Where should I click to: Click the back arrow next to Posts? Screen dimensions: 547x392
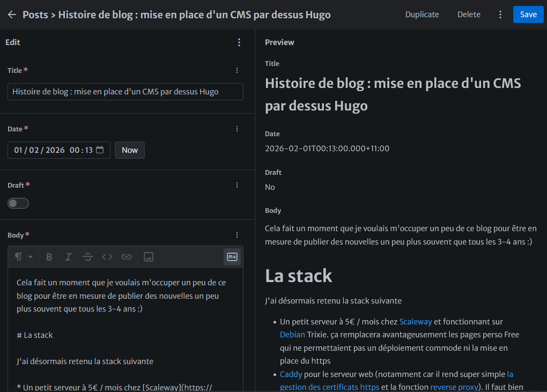[12, 14]
